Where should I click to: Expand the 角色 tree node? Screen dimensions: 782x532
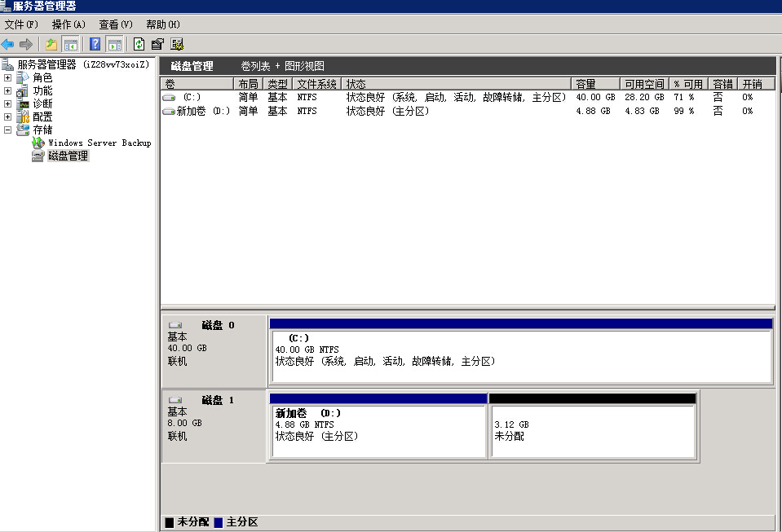tap(8, 77)
